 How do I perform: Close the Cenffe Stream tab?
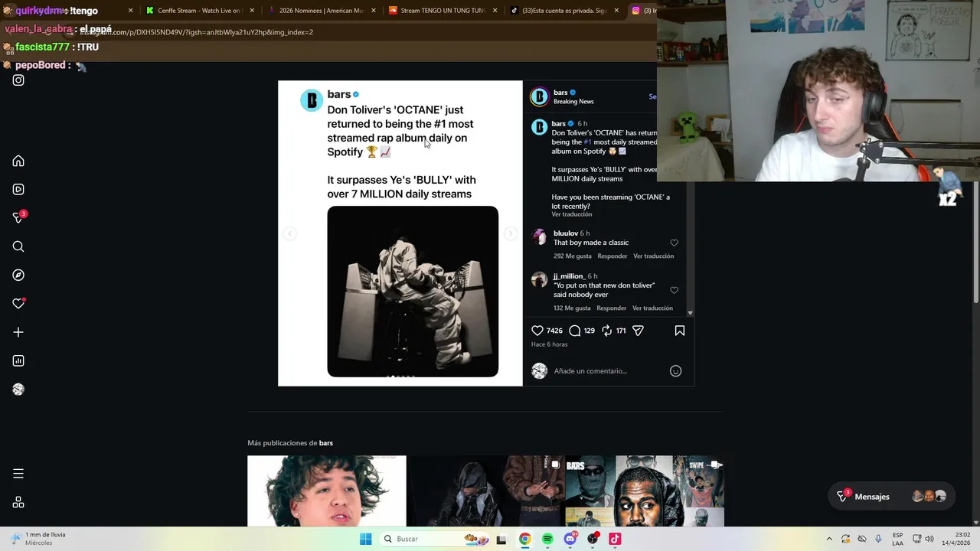pos(252,11)
